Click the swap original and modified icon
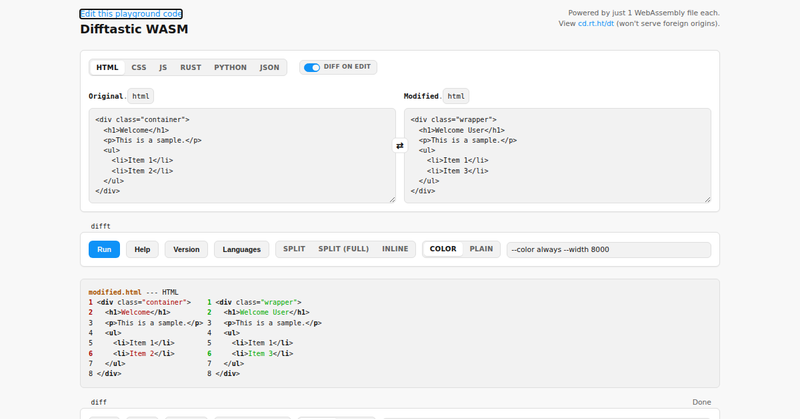 [399, 146]
